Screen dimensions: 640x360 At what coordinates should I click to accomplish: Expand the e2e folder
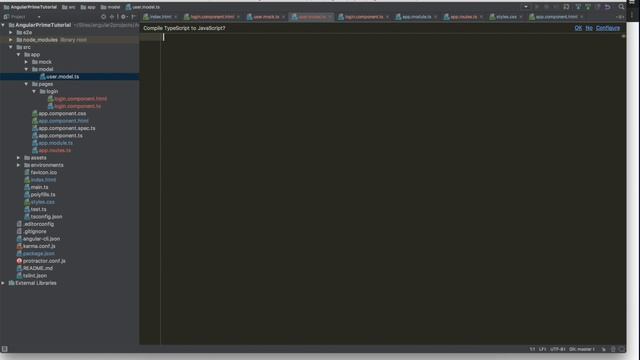tap(11, 33)
